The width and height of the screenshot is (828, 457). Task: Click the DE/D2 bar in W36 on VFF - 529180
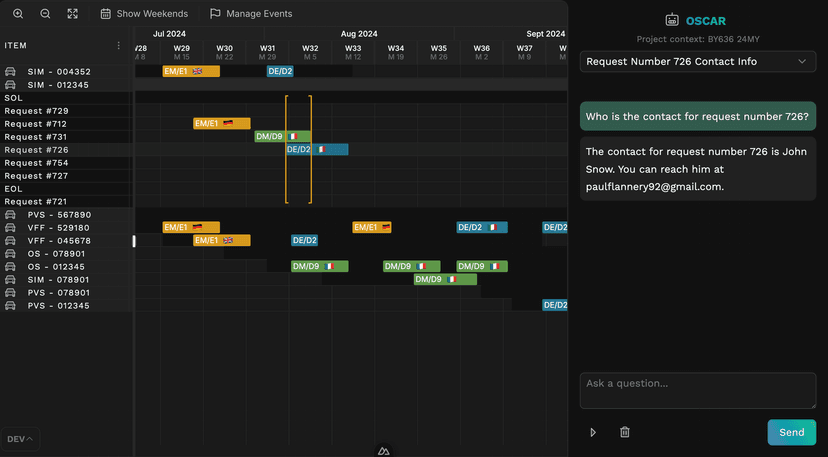point(482,227)
